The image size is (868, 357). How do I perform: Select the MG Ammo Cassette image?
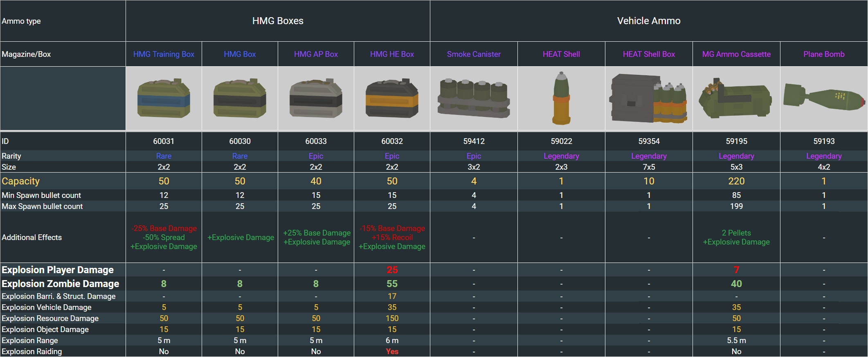[736, 99]
